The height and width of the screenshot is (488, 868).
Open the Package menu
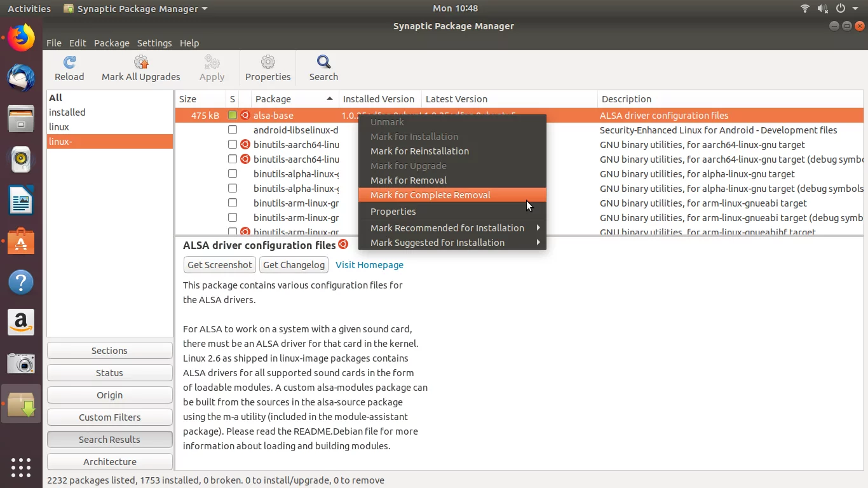coord(112,43)
